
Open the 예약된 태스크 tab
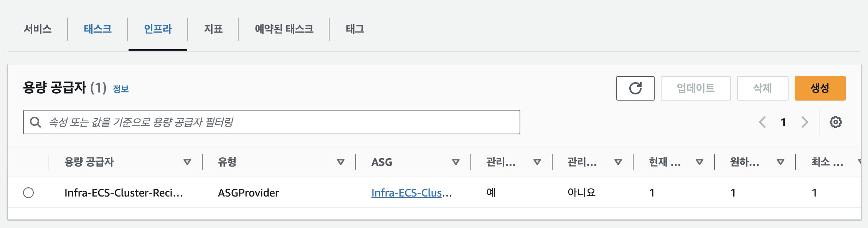(x=283, y=29)
